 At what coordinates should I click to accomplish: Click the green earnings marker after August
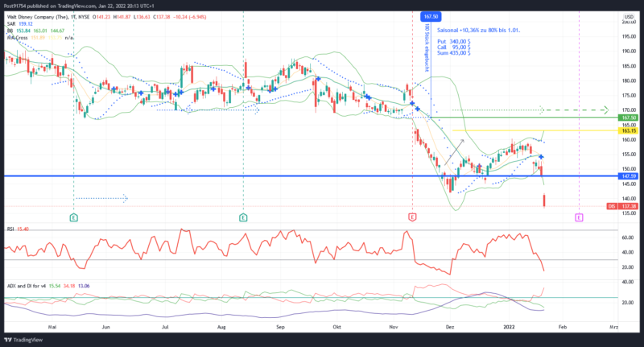(243, 217)
